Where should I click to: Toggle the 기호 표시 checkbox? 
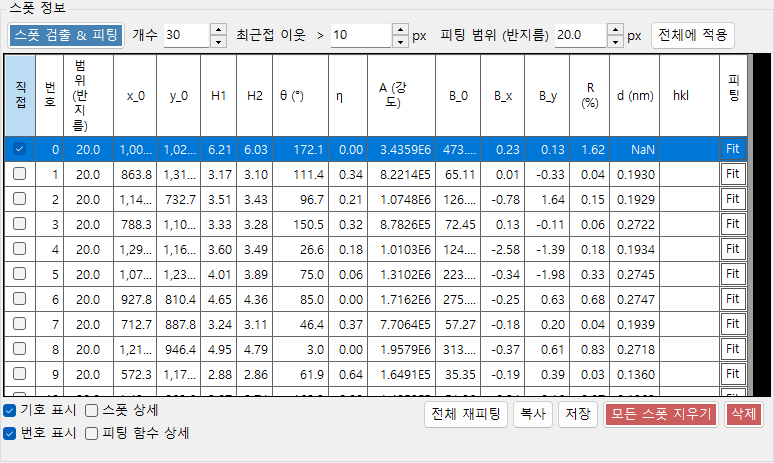(9, 410)
